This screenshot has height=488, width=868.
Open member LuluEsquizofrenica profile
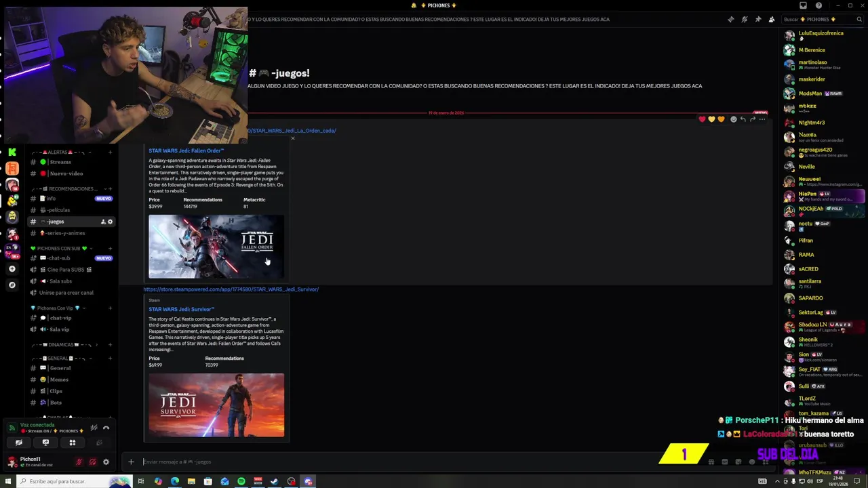click(x=822, y=35)
